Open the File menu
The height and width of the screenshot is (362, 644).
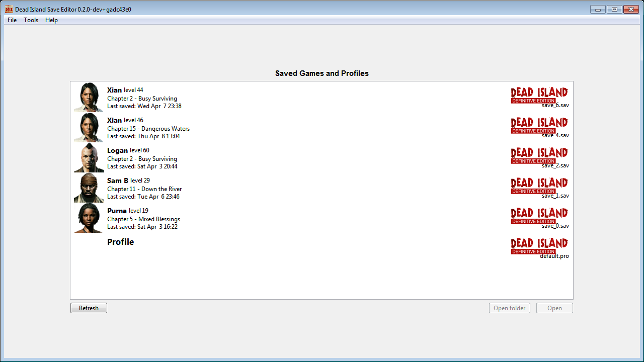pyautogui.click(x=12, y=20)
